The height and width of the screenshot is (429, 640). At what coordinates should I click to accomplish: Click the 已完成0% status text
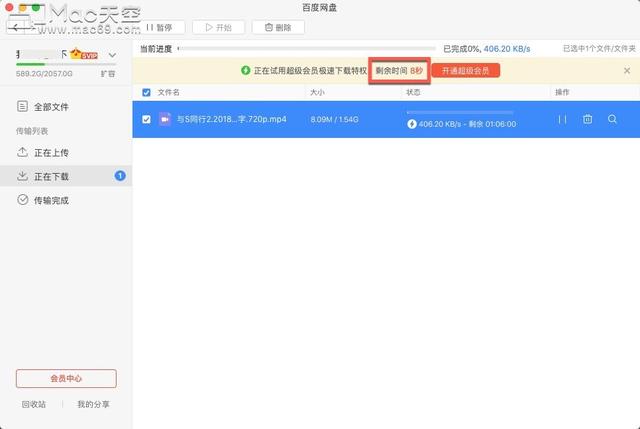[461, 49]
